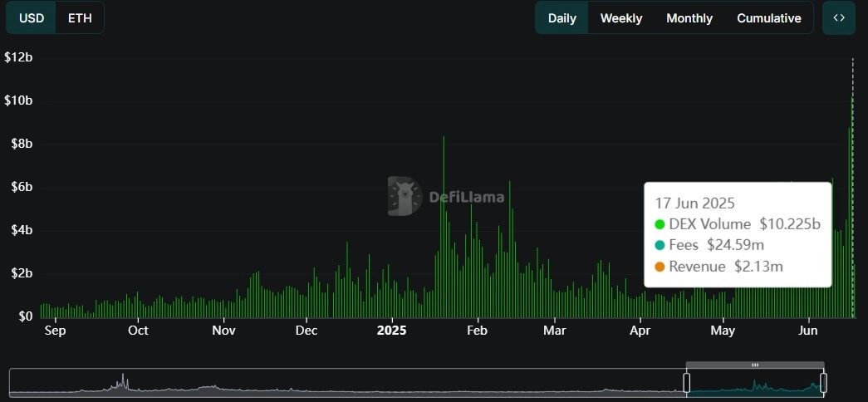
Task: Open the embed code icon button
Action: click(839, 17)
